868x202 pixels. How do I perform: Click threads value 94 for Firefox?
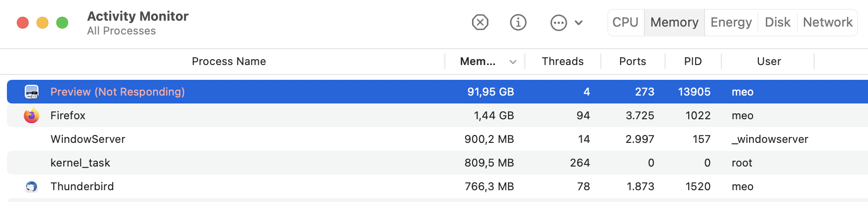[583, 115]
